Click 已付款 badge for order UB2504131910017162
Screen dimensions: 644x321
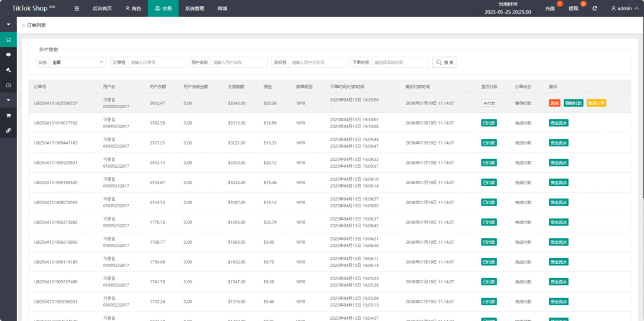[x=489, y=122]
